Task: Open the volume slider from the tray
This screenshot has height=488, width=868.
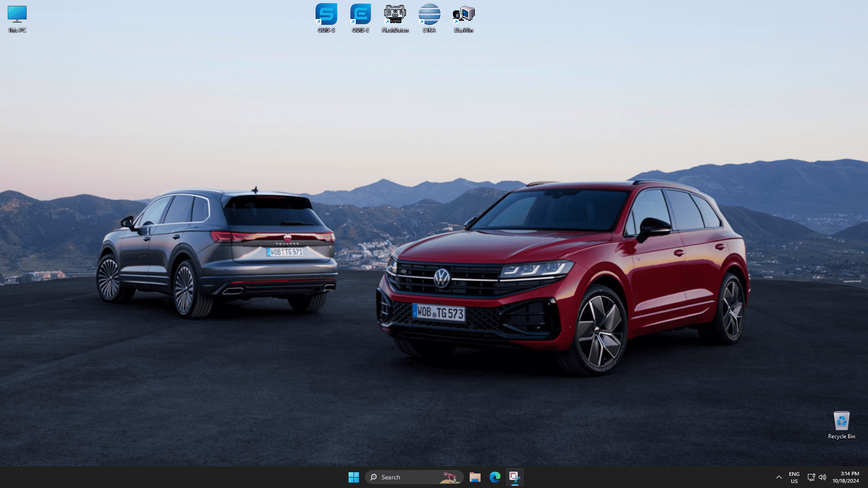Action: pyautogui.click(x=822, y=477)
